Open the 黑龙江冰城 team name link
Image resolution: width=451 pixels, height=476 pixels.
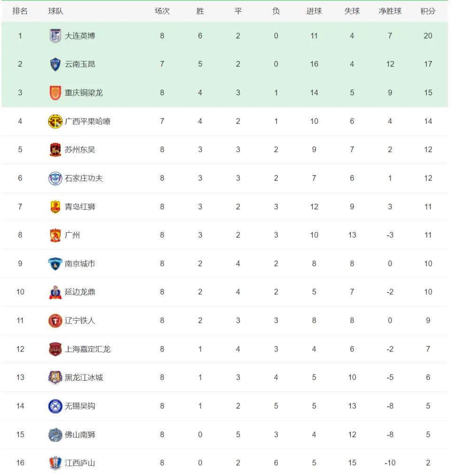coord(84,377)
